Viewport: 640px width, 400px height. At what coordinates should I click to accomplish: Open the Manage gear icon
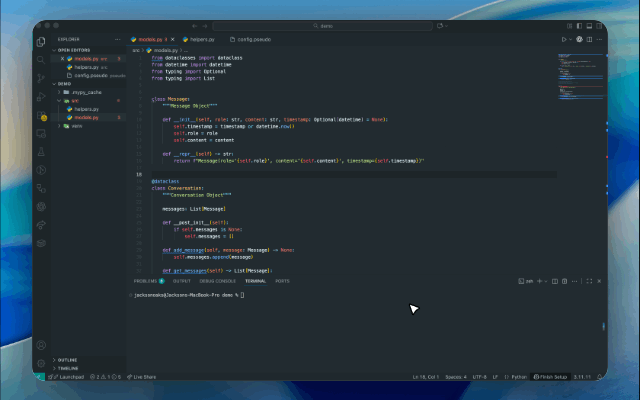(x=41, y=363)
